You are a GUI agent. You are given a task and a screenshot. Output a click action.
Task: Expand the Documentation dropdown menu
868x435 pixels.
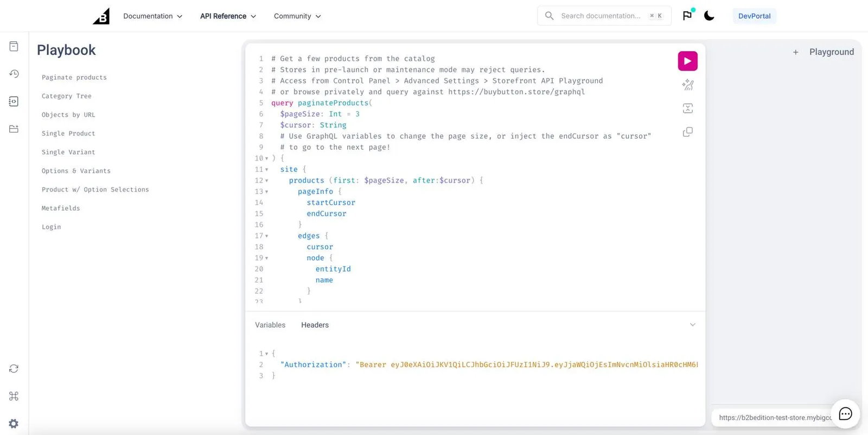point(153,16)
